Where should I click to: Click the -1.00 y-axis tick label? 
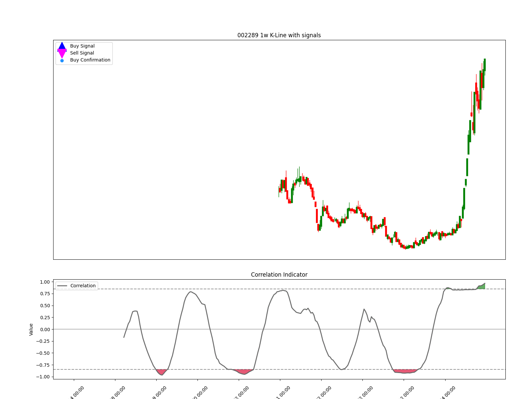point(43,377)
